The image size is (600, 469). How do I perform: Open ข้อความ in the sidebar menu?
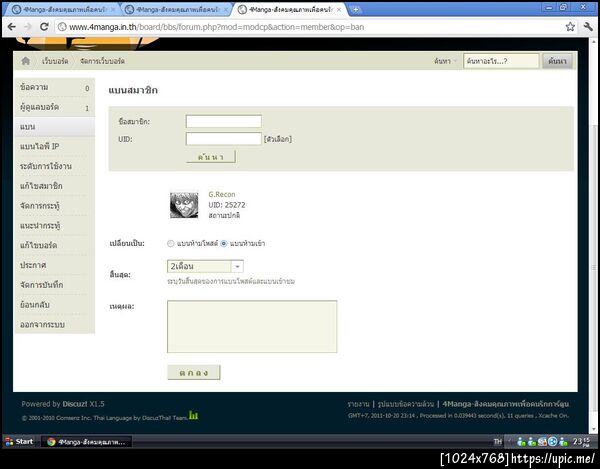point(54,87)
